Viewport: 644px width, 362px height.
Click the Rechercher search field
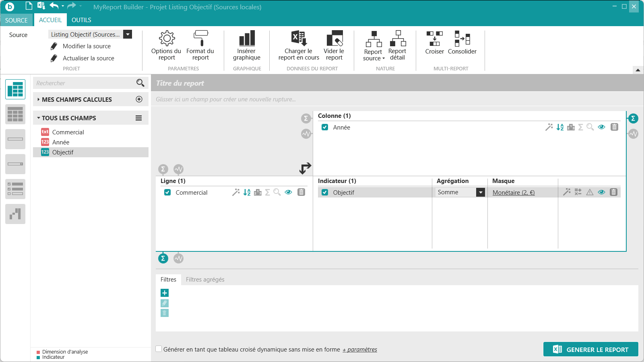point(85,83)
